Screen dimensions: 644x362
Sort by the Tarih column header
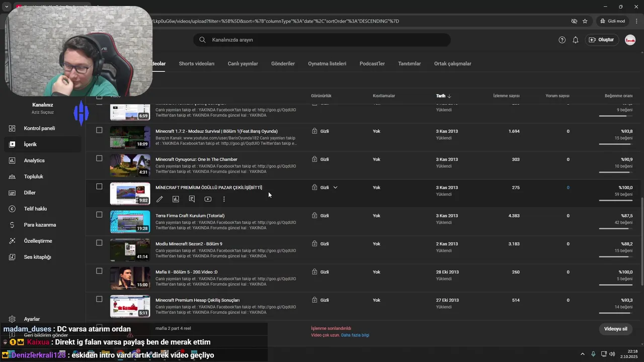[441, 96]
